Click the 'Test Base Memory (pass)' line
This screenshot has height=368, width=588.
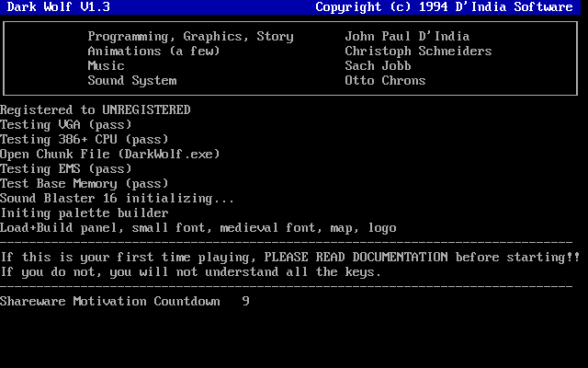85,184
